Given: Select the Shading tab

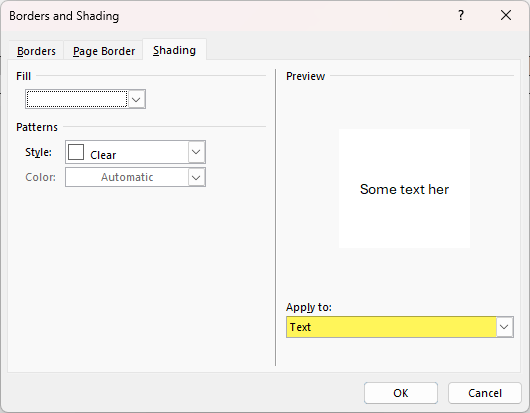Looking at the screenshot, I should pyautogui.click(x=174, y=50).
